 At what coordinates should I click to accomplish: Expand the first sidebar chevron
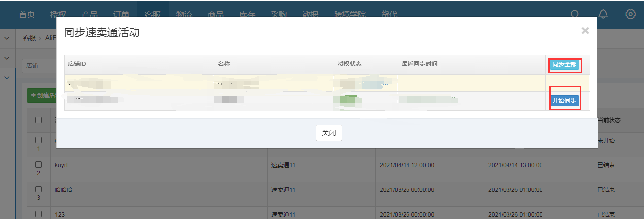pos(7,38)
